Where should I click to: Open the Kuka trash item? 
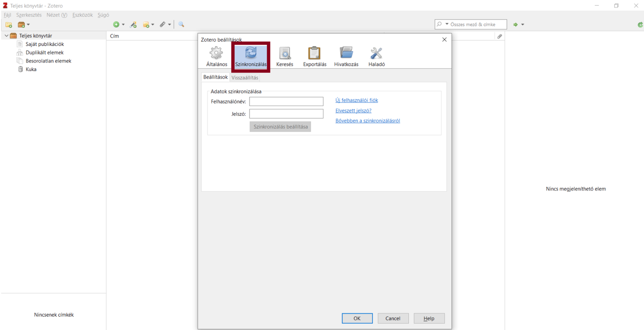pyautogui.click(x=31, y=70)
